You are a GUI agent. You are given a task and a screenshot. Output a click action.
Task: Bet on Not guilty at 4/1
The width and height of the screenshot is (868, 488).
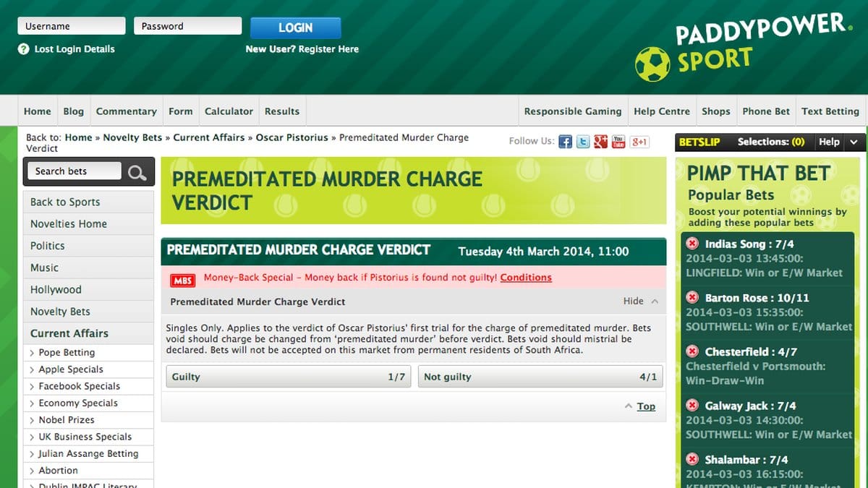[x=540, y=377]
